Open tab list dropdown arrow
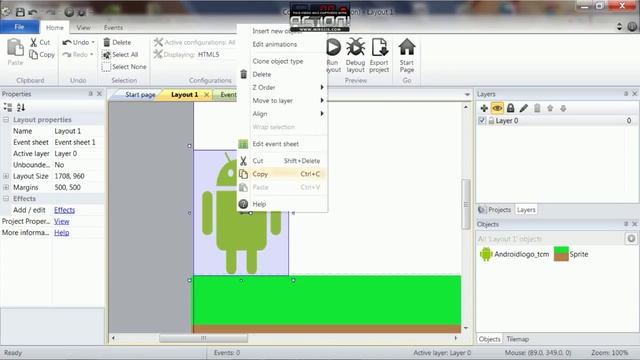Viewport: 640px width, 360px height. 467,95
